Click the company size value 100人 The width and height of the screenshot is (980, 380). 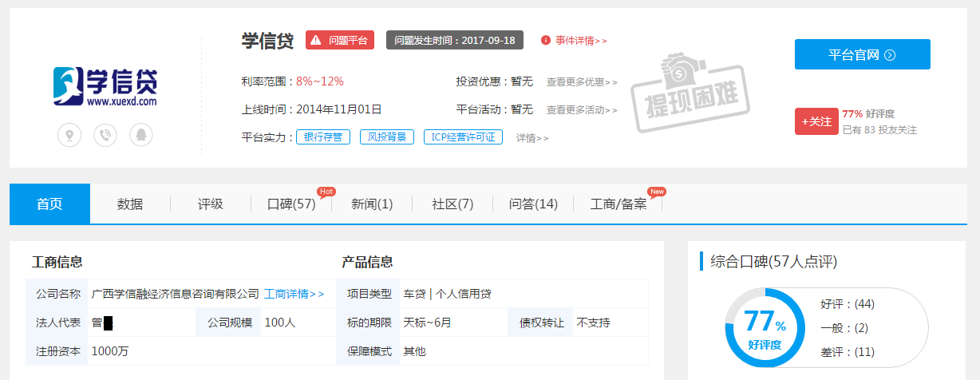(x=279, y=323)
